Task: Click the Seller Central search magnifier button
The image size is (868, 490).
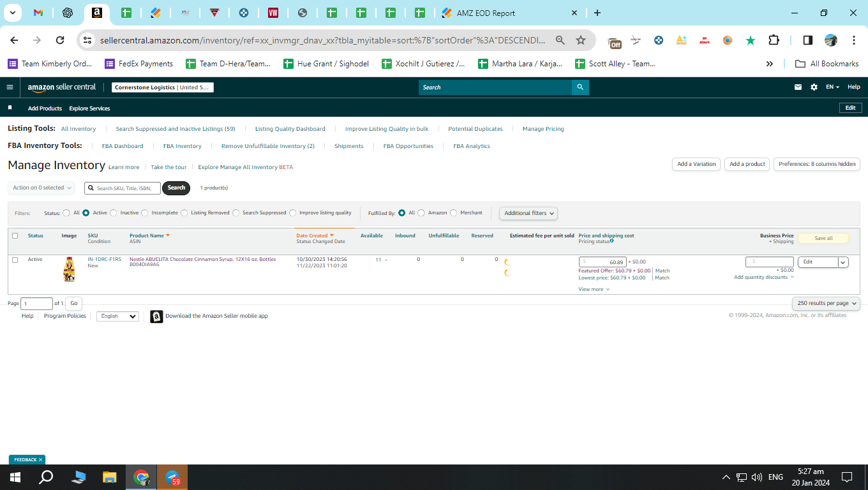Action: click(x=580, y=87)
